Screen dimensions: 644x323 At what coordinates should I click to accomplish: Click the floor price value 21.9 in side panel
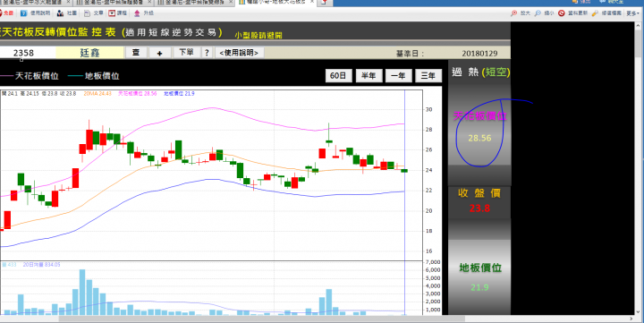479,287
